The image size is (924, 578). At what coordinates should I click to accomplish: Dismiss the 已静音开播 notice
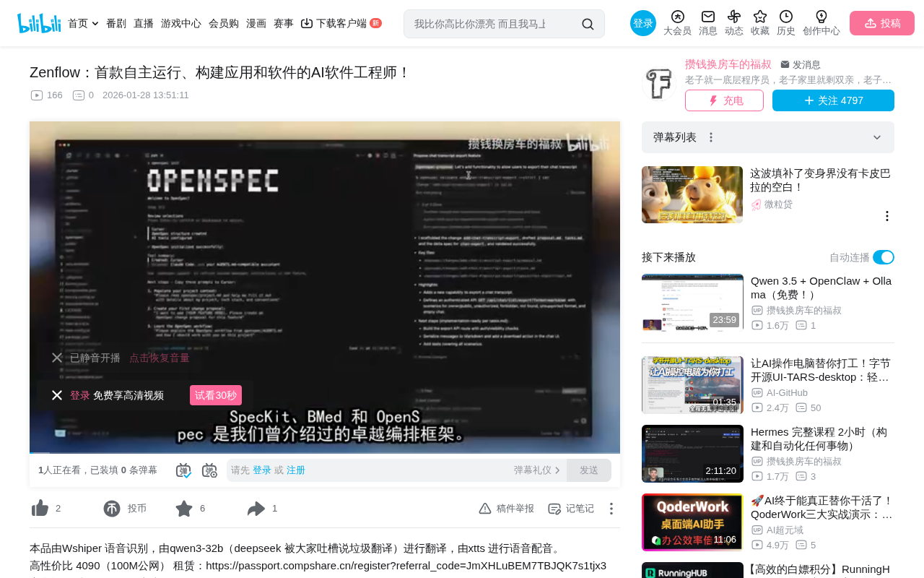pyautogui.click(x=57, y=358)
